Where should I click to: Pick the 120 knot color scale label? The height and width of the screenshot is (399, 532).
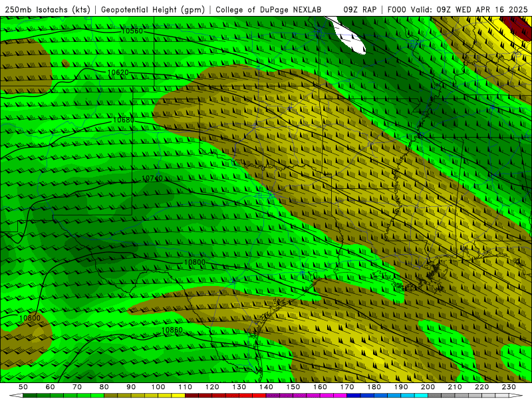pos(212,387)
